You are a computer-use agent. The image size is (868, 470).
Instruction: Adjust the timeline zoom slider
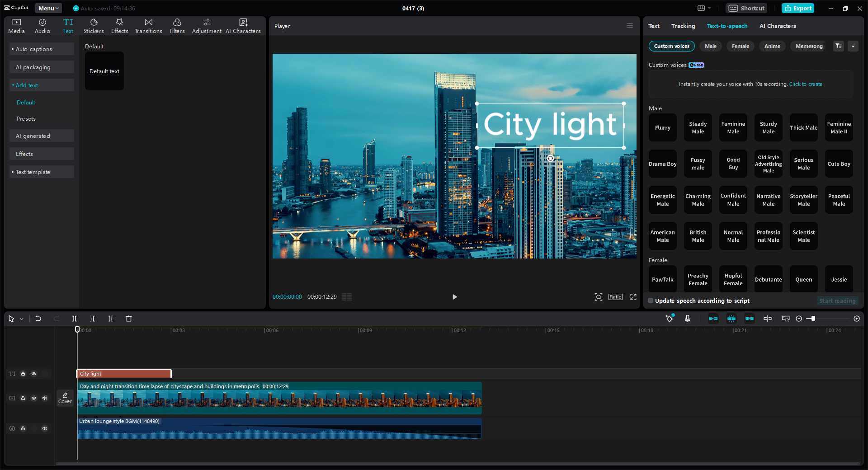(x=813, y=319)
